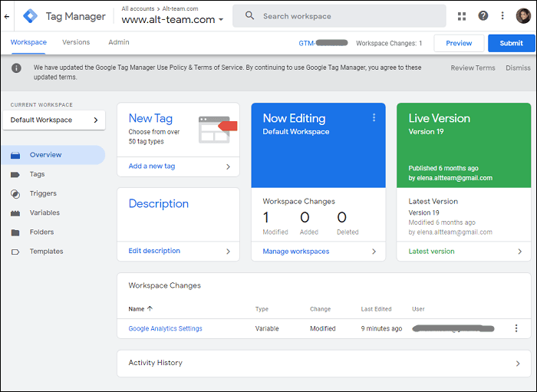
Task: Click Alt-team.com in the breadcrumb
Action: click(180, 8)
